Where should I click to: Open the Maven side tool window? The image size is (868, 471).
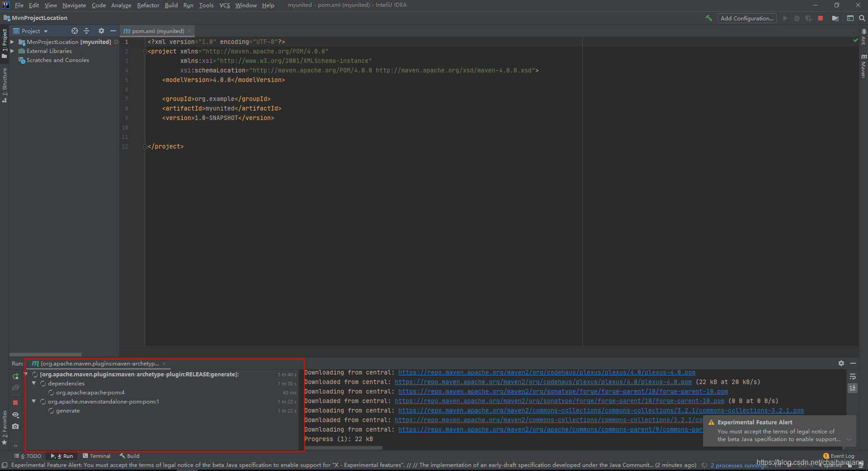[863, 66]
